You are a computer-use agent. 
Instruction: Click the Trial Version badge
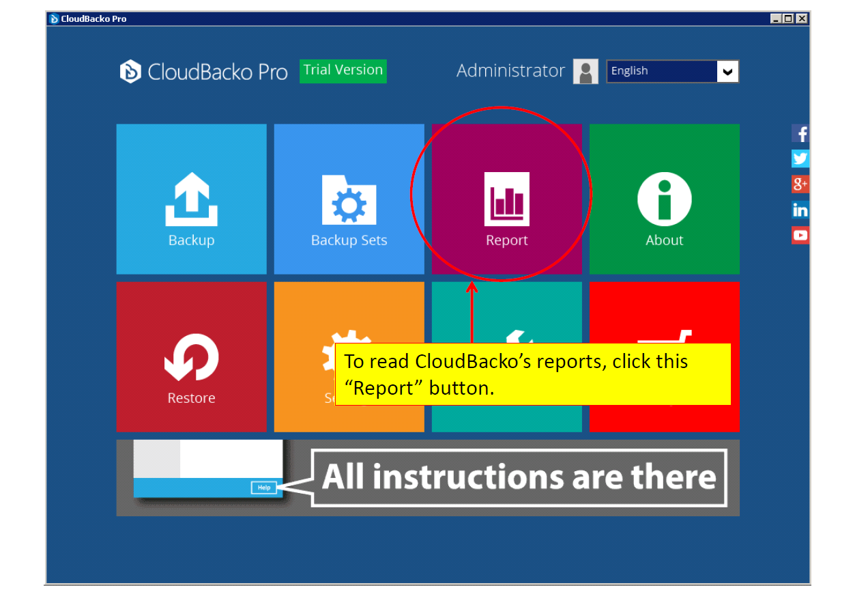pyautogui.click(x=343, y=70)
